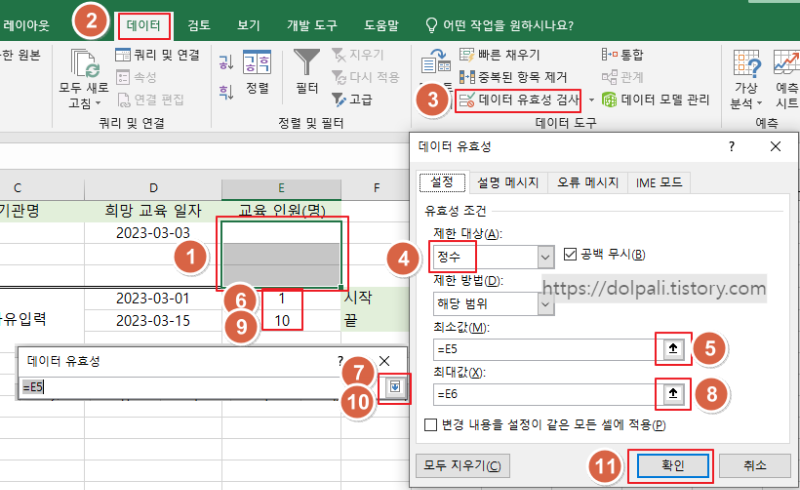Viewport: 800px width, 490px height.
Task: Click the 취소 button
Action: tap(755, 466)
